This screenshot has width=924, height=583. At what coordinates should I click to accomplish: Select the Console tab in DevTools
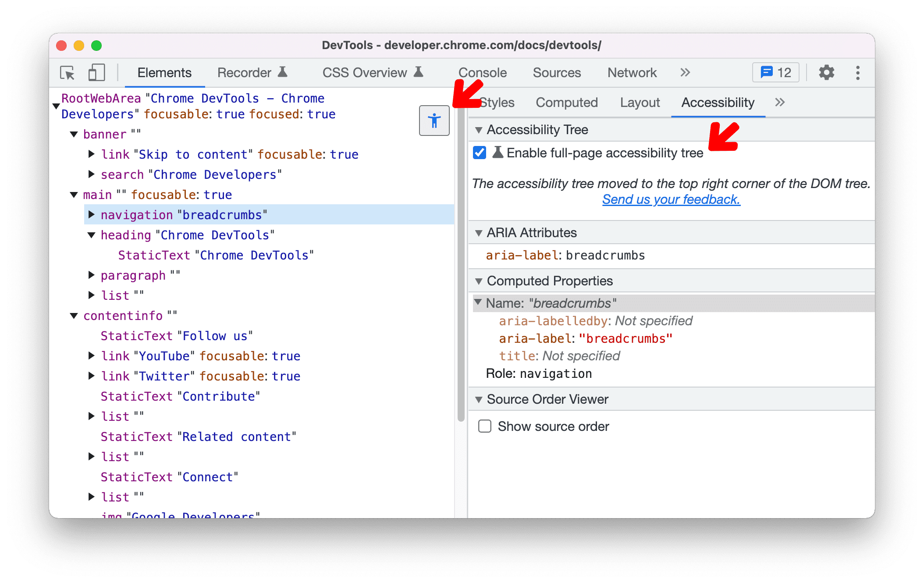point(482,72)
